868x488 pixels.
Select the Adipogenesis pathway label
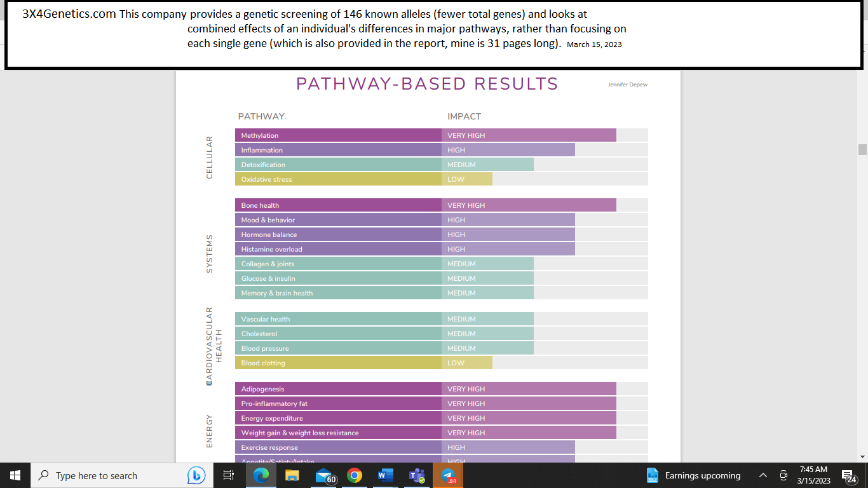coord(262,389)
